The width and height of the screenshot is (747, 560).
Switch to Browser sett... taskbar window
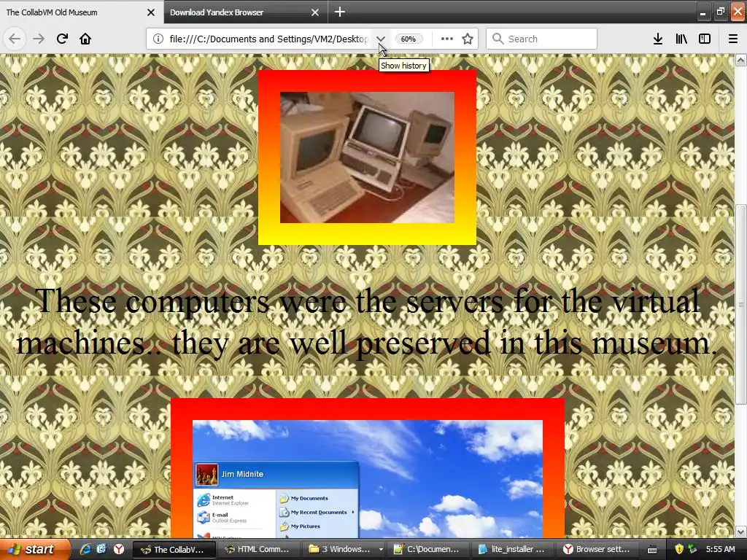click(597, 550)
